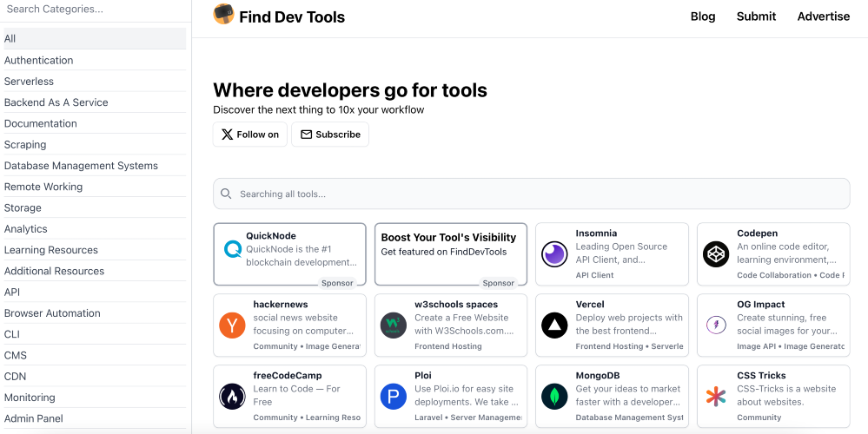Click the Insomnia purple logo icon
The image size is (868, 434).
pos(554,254)
